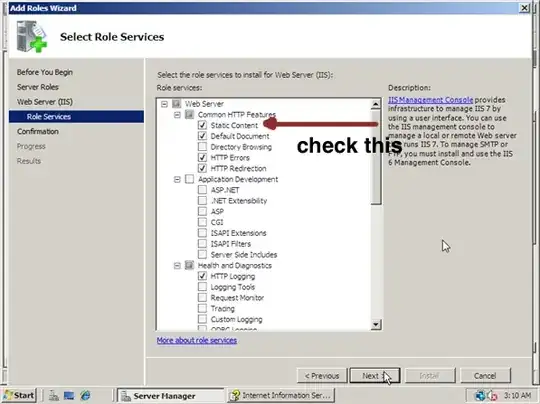
Task: Click role services list scroll up arrow
Action: 376,104
